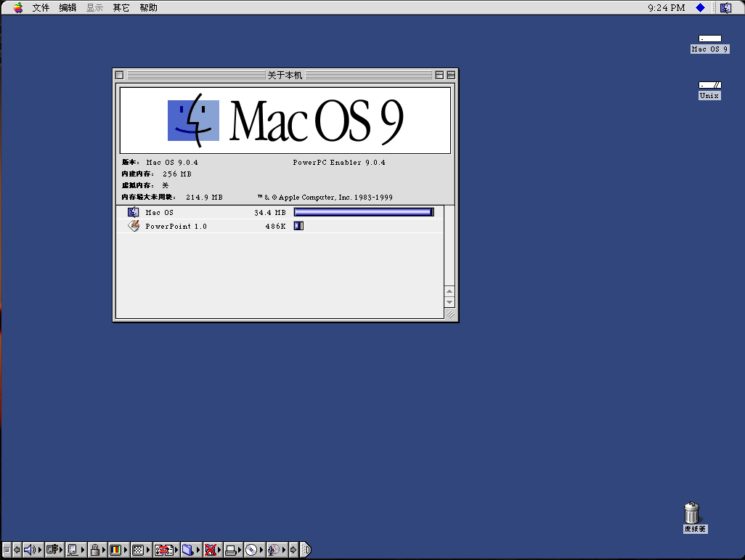Click the Mac OS row icon
The height and width of the screenshot is (560, 745).
tap(134, 212)
